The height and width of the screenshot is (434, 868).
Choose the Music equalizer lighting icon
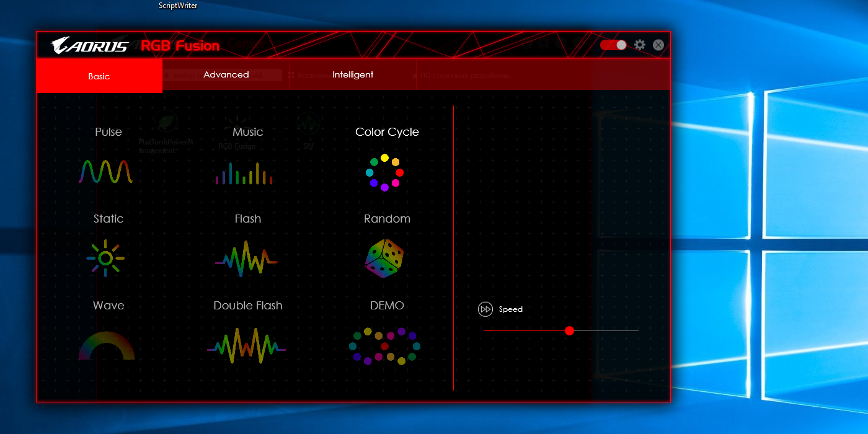(244, 174)
